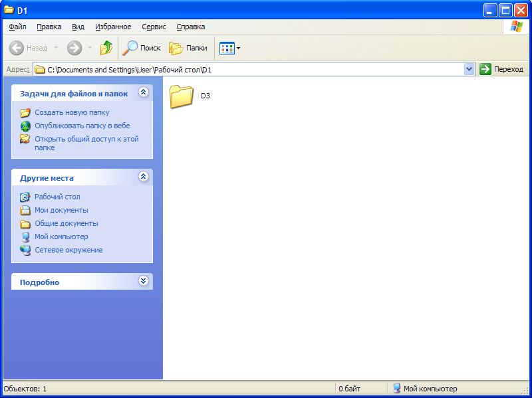Click the Shared Documents folder icon

pyautogui.click(x=25, y=224)
